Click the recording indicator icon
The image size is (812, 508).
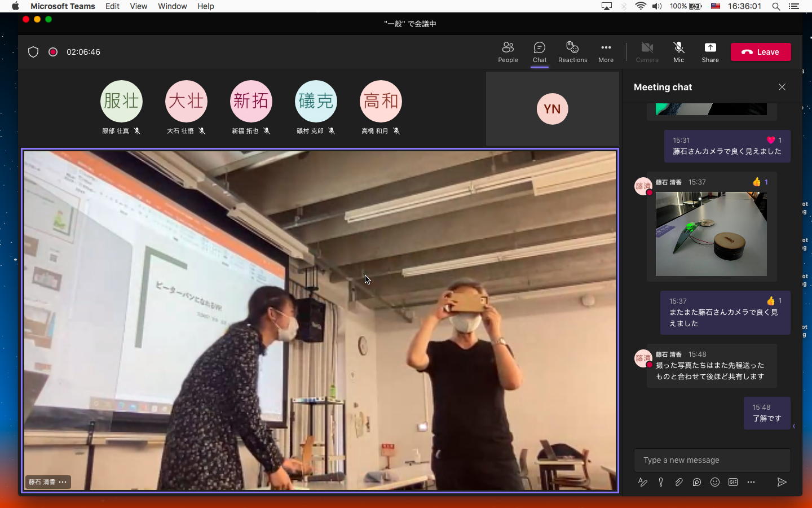53,52
